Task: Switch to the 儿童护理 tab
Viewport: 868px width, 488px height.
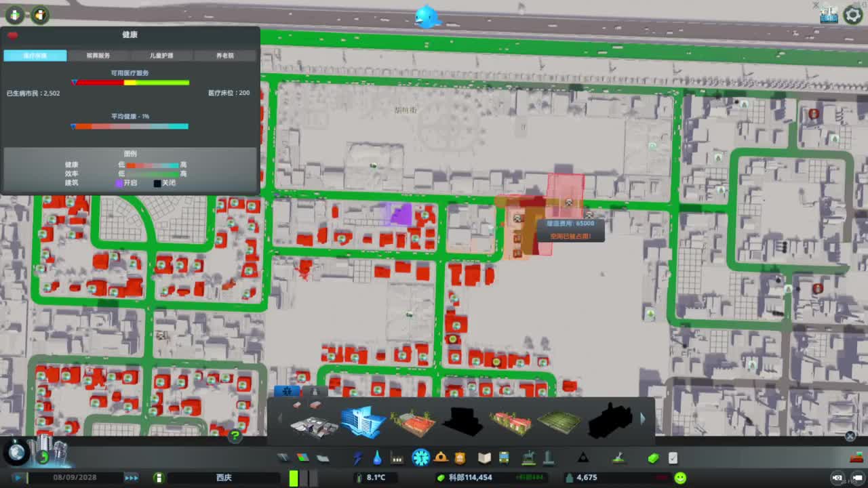Action: pyautogui.click(x=161, y=56)
